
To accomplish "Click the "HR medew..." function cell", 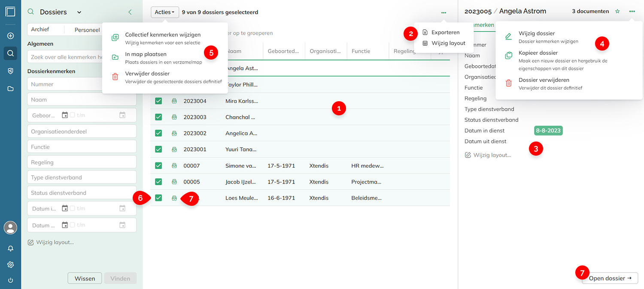I will pyautogui.click(x=368, y=166).
